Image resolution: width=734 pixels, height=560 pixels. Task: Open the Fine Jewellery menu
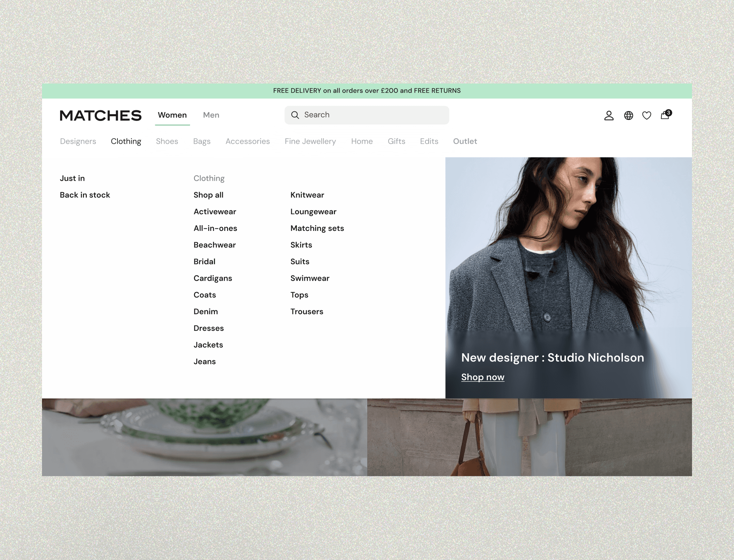[310, 141]
